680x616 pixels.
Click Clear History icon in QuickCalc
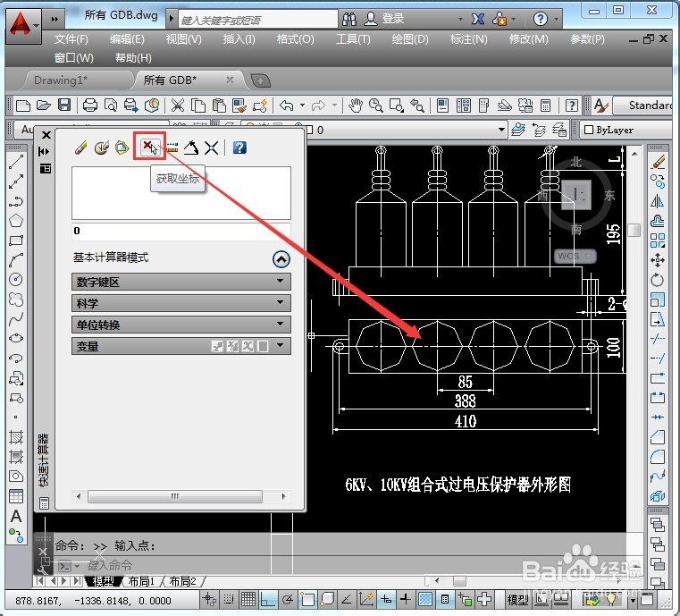tap(102, 148)
